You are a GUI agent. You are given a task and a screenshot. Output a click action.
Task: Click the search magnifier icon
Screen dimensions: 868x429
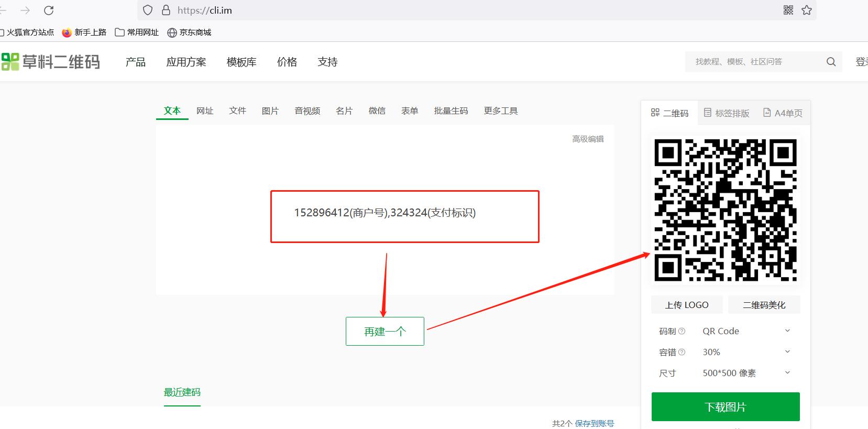831,62
